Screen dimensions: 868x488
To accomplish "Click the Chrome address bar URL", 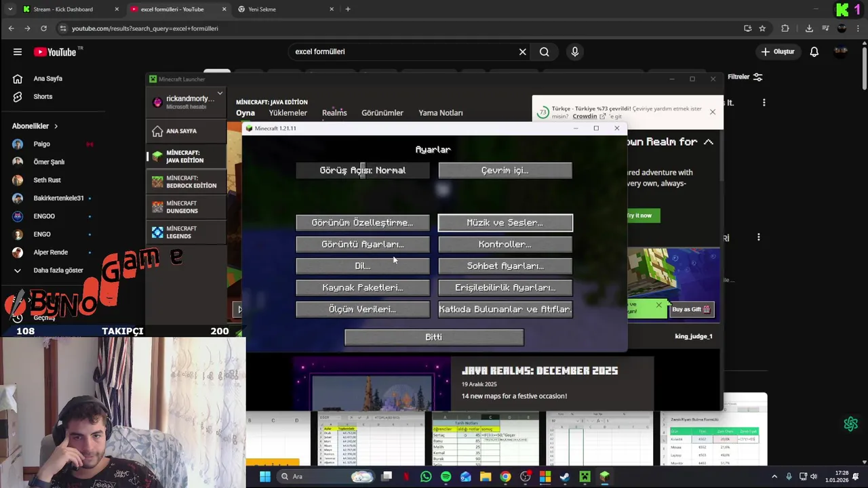I will point(145,28).
